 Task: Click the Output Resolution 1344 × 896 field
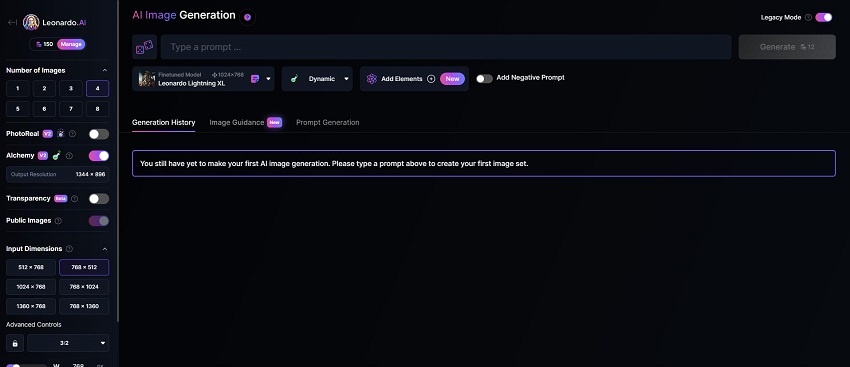pos(57,175)
